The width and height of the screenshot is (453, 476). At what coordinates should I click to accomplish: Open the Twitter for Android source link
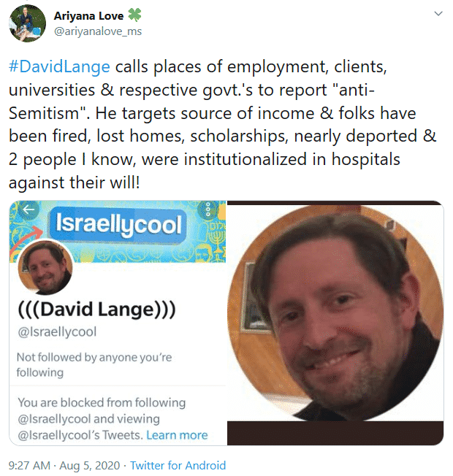tap(178, 465)
